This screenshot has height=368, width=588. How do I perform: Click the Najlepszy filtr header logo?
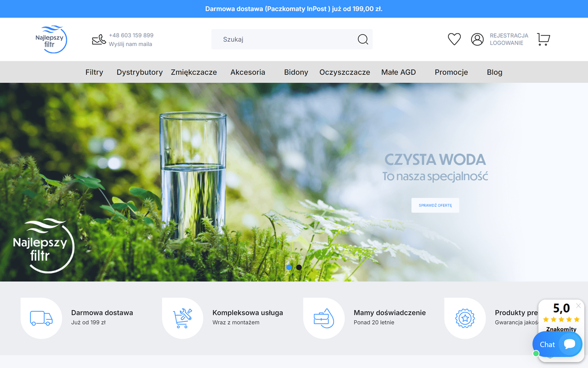pyautogui.click(x=51, y=40)
